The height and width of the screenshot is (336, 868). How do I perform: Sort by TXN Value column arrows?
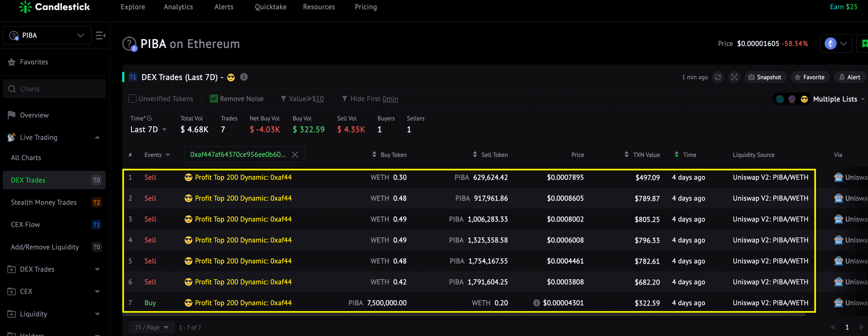pos(626,154)
